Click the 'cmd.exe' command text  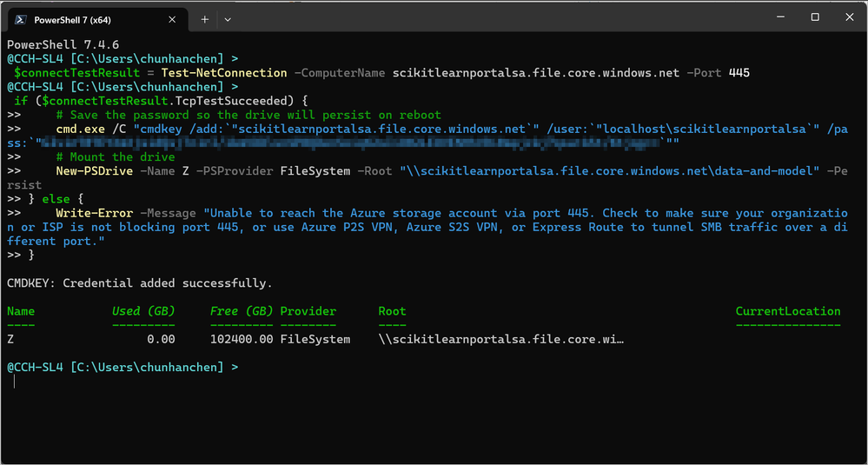click(80, 129)
